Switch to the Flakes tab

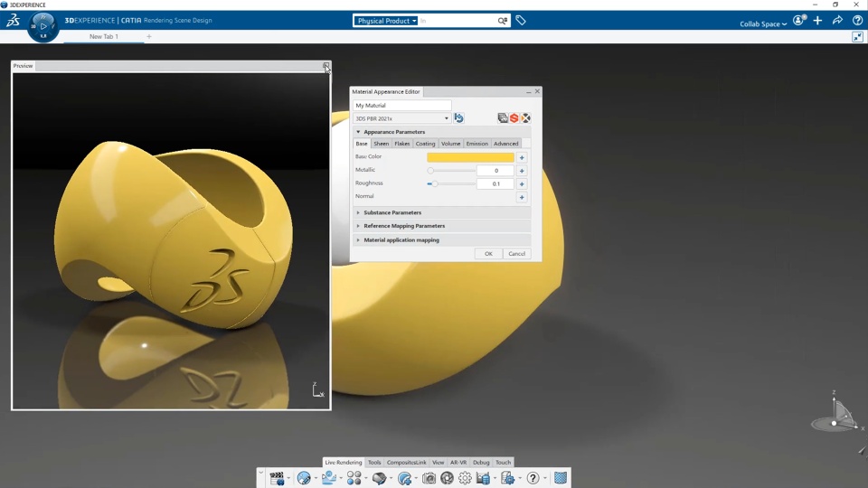[x=401, y=144]
